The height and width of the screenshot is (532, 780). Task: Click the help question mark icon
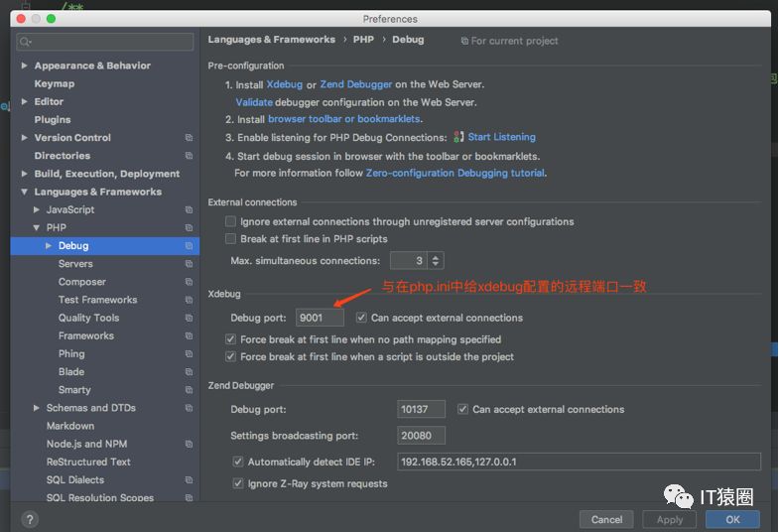30,519
